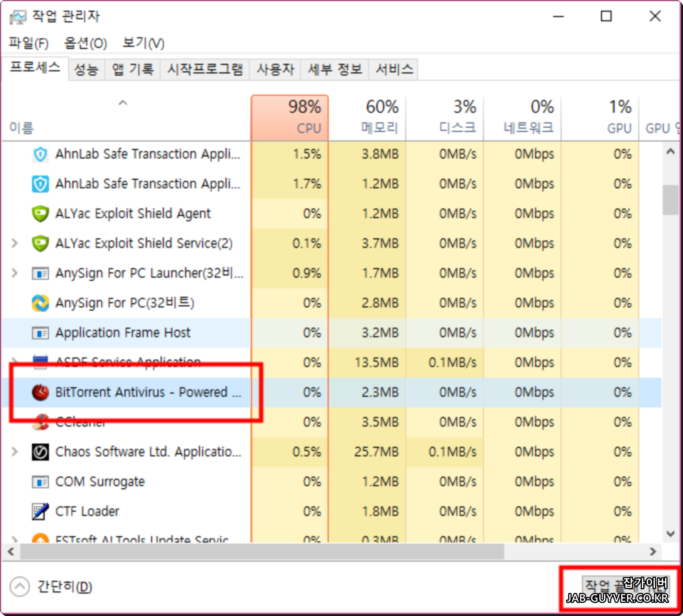Select the BitTorrent Antivirus - Powered process row
The image size is (683, 616).
tap(332, 392)
